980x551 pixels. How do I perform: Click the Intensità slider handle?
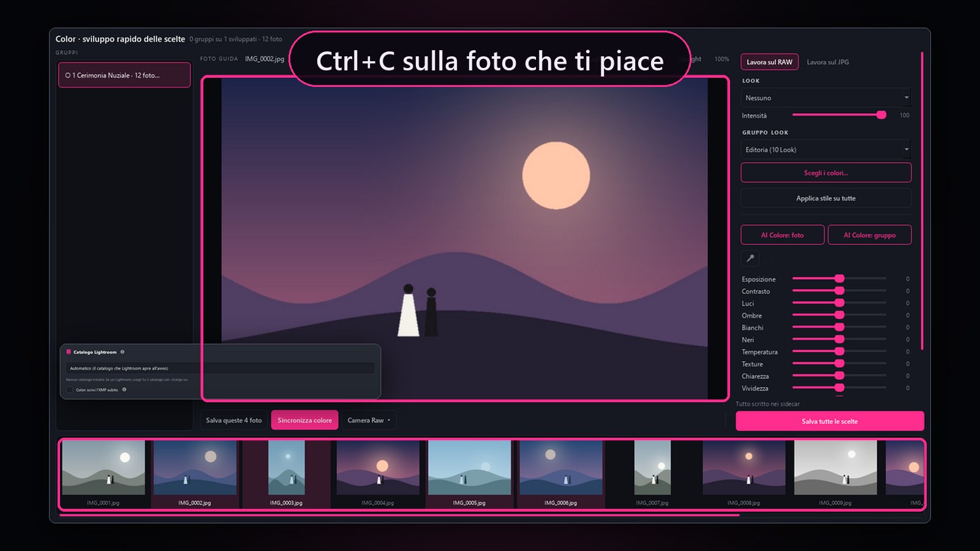(881, 115)
